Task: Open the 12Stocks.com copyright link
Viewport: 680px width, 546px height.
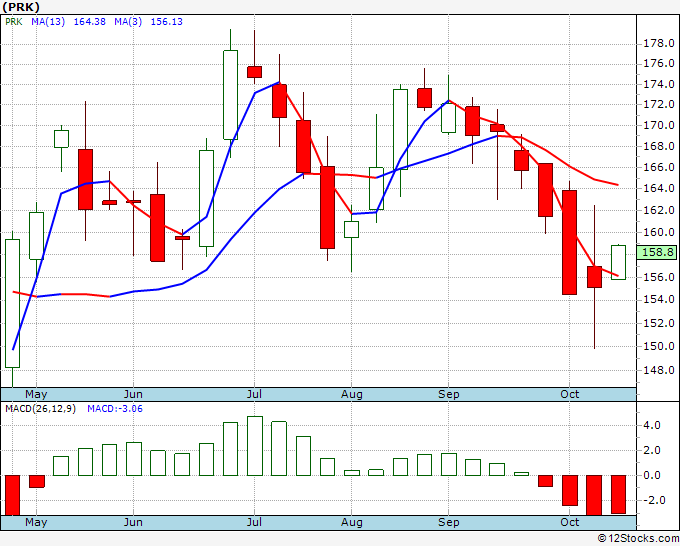Action: [638, 538]
